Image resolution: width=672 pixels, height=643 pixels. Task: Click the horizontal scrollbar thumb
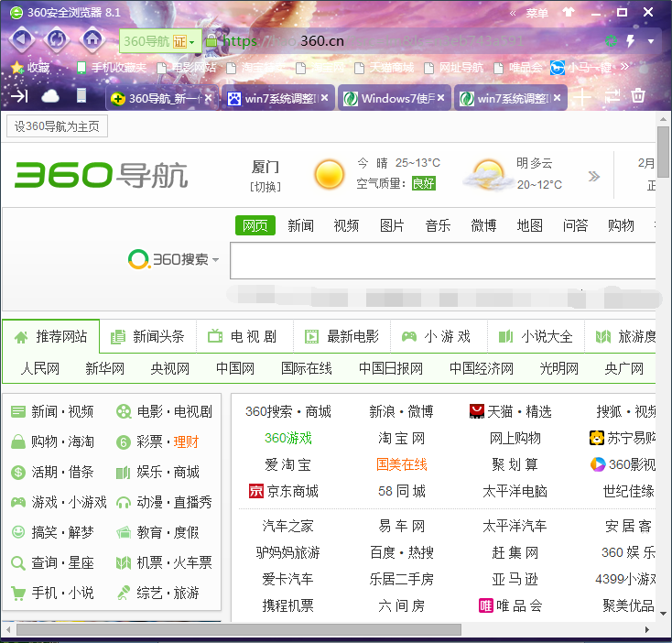coord(239,629)
